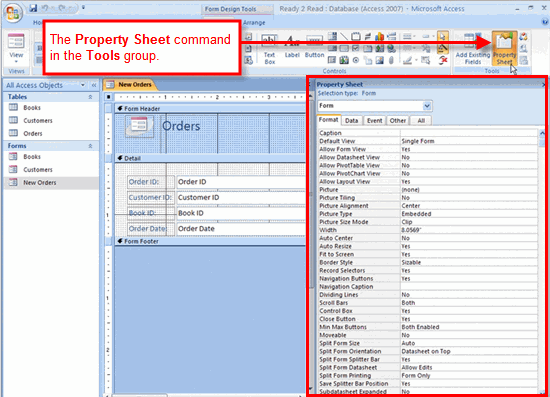The image size is (550, 397).
Task: Click the Caption property value field
Action: [469, 133]
